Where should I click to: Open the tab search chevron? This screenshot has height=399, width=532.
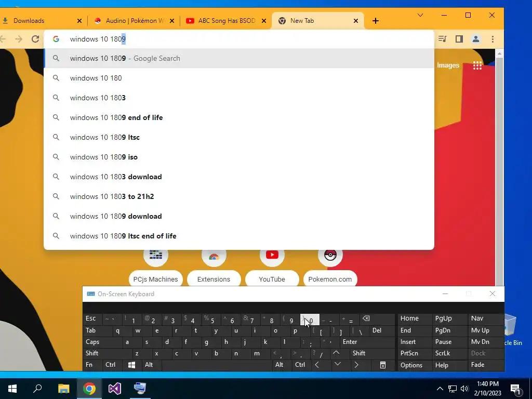(x=420, y=15)
